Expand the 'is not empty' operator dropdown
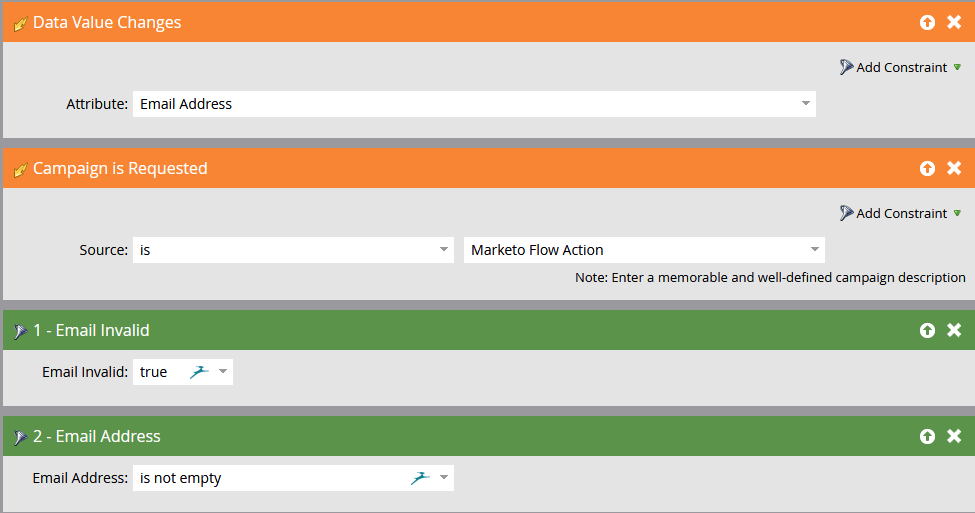This screenshot has height=513, width=975. (443, 478)
